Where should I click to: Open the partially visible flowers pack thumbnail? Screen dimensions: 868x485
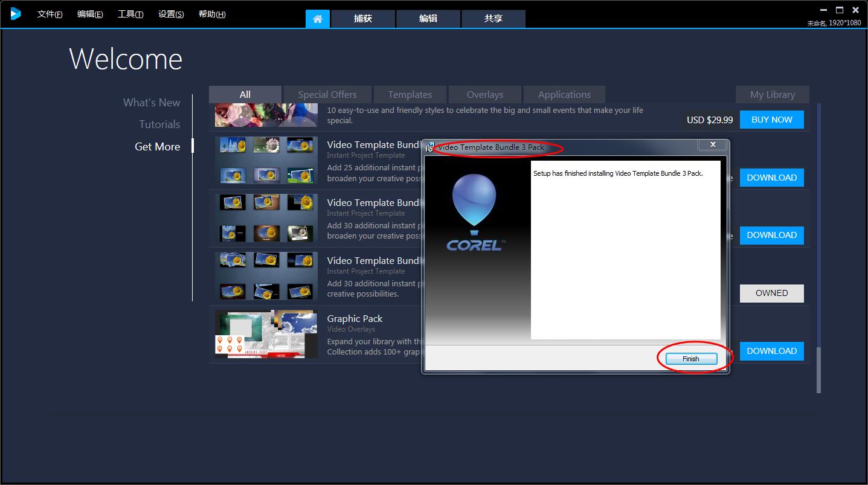click(266, 115)
